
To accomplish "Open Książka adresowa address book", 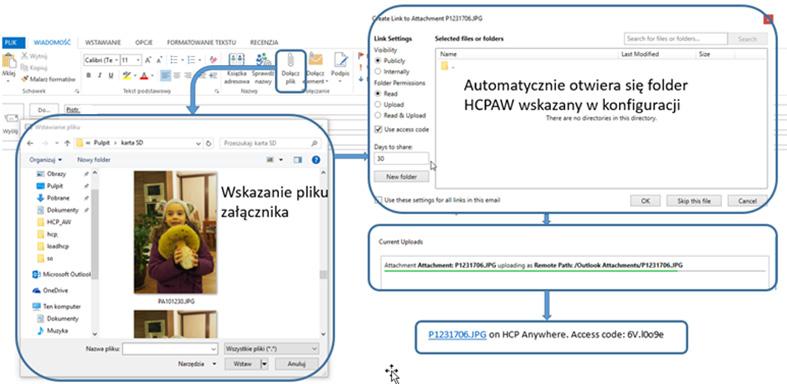I will [x=236, y=68].
